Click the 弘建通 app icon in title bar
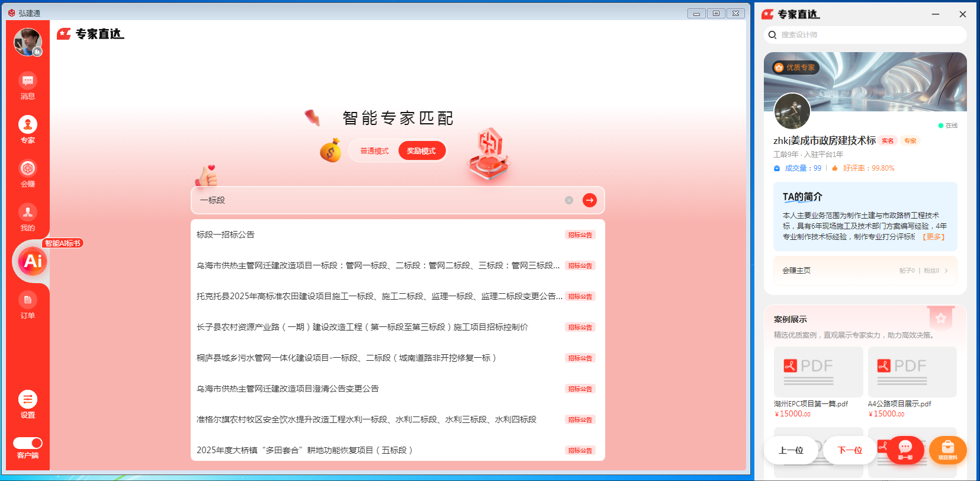Image resolution: width=980 pixels, height=481 pixels. tap(11, 12)
